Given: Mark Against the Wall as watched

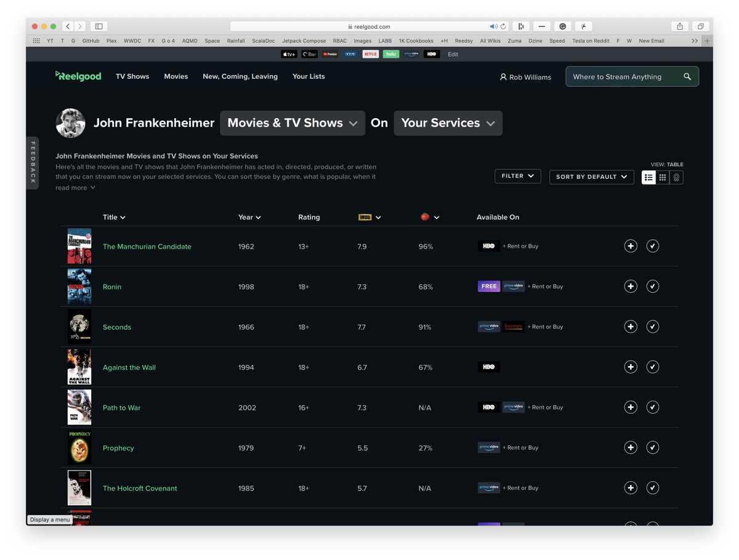Looking at the screenshot, I should tap(653, 367).
